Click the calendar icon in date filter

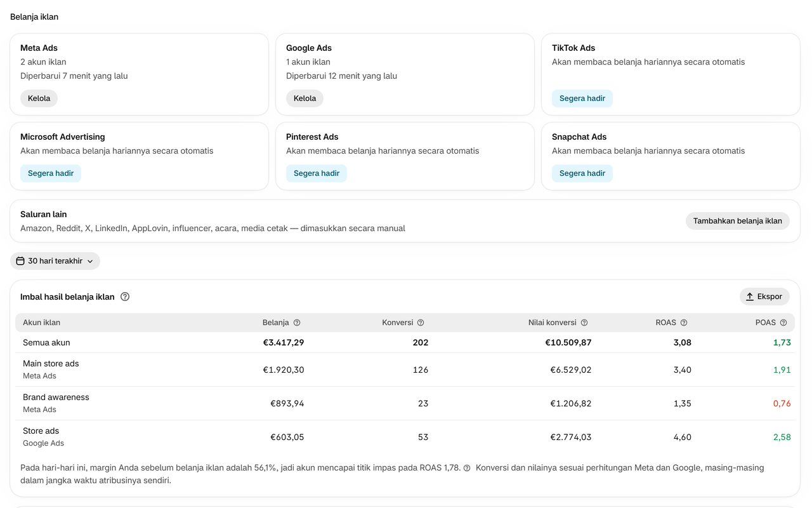coord(20,261)
